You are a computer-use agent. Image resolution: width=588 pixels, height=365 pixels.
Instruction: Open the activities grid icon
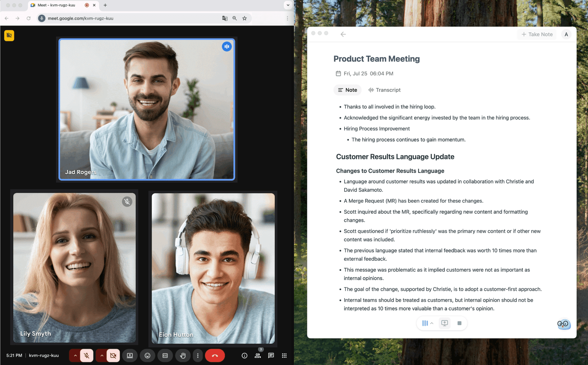click(284, 356)
